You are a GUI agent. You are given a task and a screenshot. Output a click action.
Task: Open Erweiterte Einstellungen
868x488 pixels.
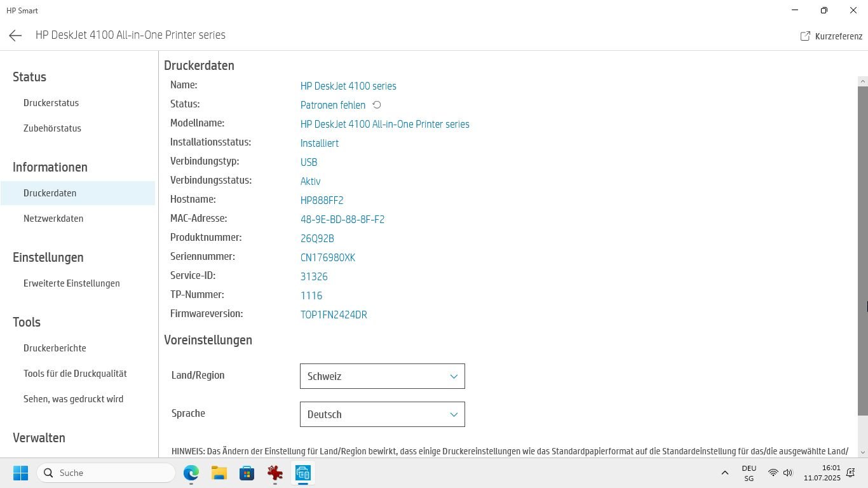tap(71, 283)
